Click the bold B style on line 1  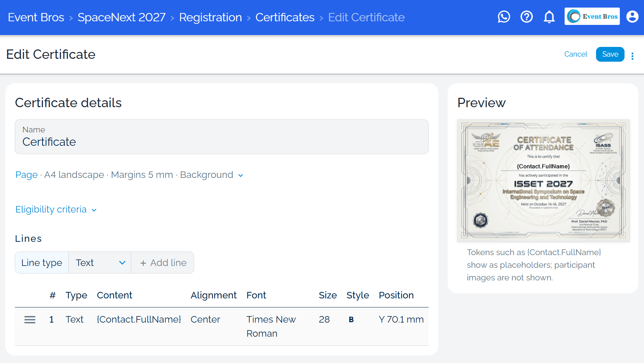pos(351,319)
